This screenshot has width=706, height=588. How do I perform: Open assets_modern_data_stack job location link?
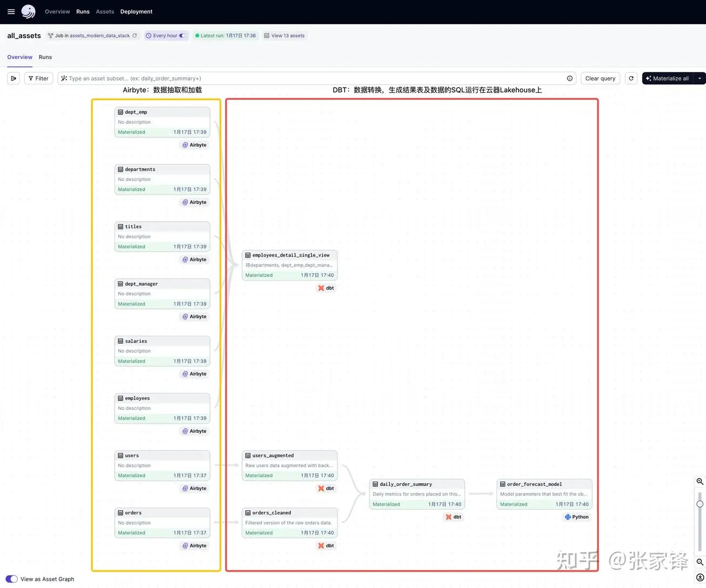click(x=100, y=36)
